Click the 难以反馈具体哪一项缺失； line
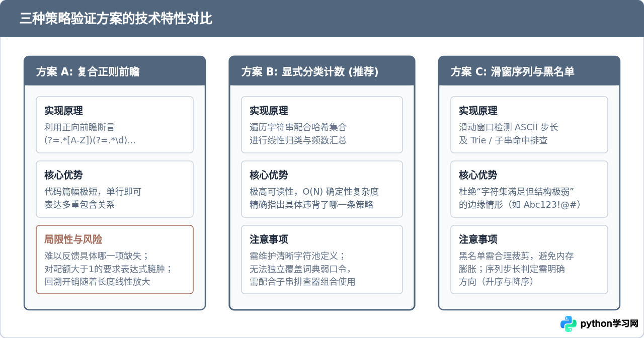Screen dimensions: 644x338 coord(97,256)
